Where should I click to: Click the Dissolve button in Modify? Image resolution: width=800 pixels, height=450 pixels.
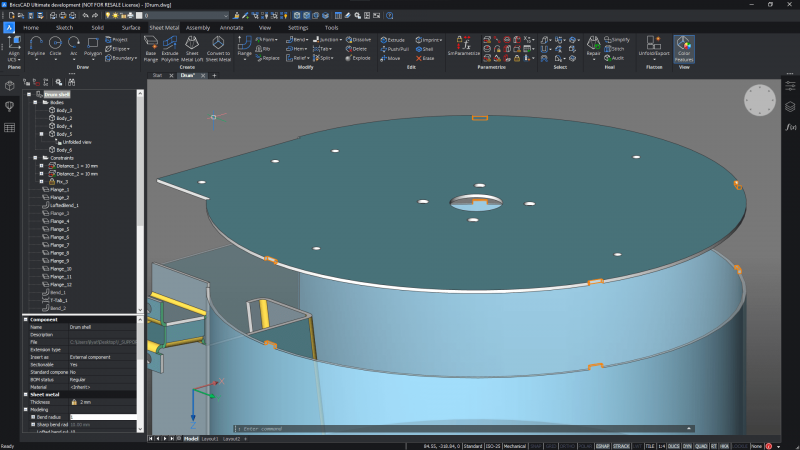tap(358, 38)
